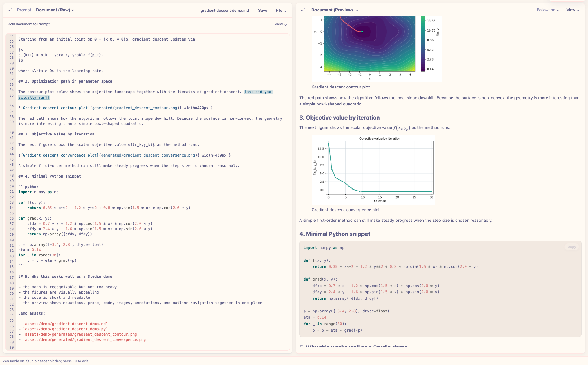This screenshot has width=588, height=365.
Task: Open the Document (Raw) dropdown
Action: [x=55, y=10]
